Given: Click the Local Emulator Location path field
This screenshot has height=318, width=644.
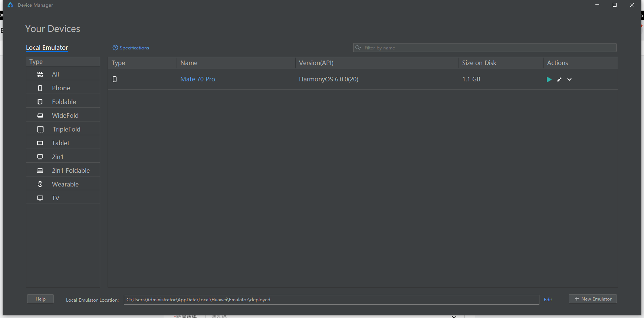Looking at the screenshot, I should (331, 300).
